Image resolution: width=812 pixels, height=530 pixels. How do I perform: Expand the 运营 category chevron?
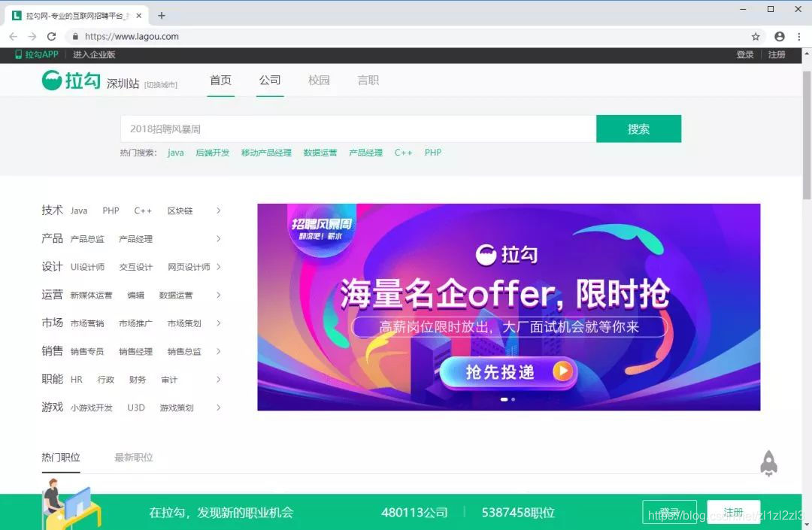(x=219, y=295)
